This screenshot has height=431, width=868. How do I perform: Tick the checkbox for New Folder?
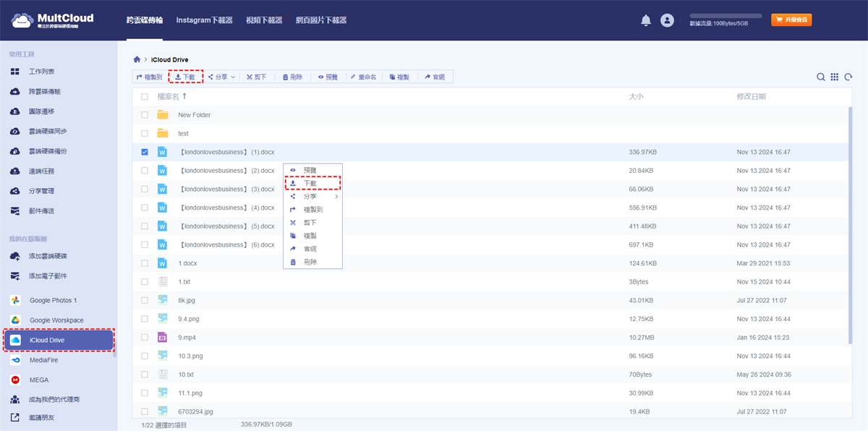145,115
